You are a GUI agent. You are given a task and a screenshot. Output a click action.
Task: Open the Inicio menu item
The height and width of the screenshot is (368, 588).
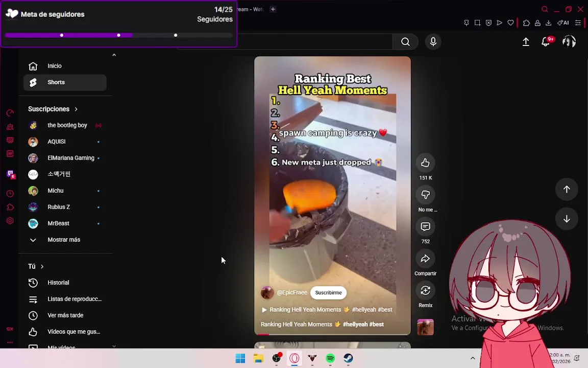tap(65, 66)
